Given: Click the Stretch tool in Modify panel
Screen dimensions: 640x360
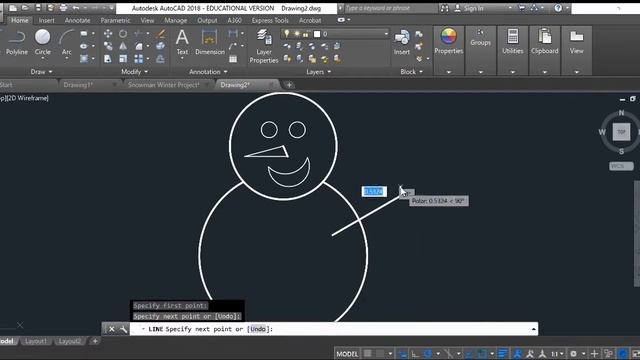Looking at the screenshot, I should point(108,59).
